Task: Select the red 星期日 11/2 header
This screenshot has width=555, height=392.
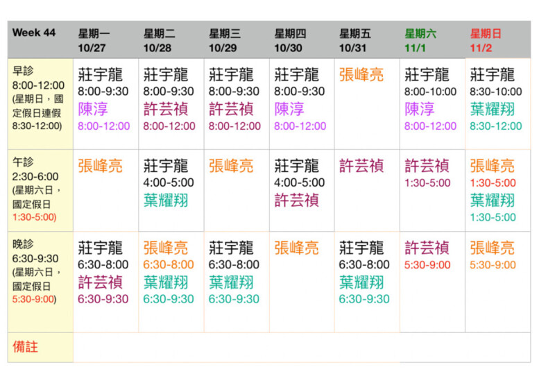Action: 486,40
